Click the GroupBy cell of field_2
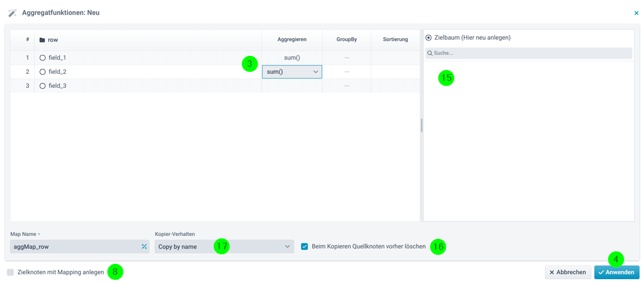Viewport: 644px width, 284px height. 347,72
